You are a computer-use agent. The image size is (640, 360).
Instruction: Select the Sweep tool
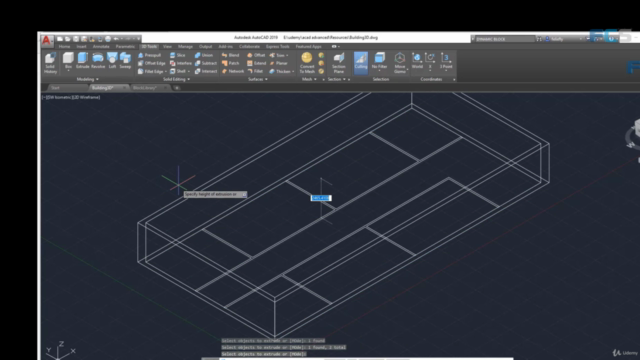[125, 60]
